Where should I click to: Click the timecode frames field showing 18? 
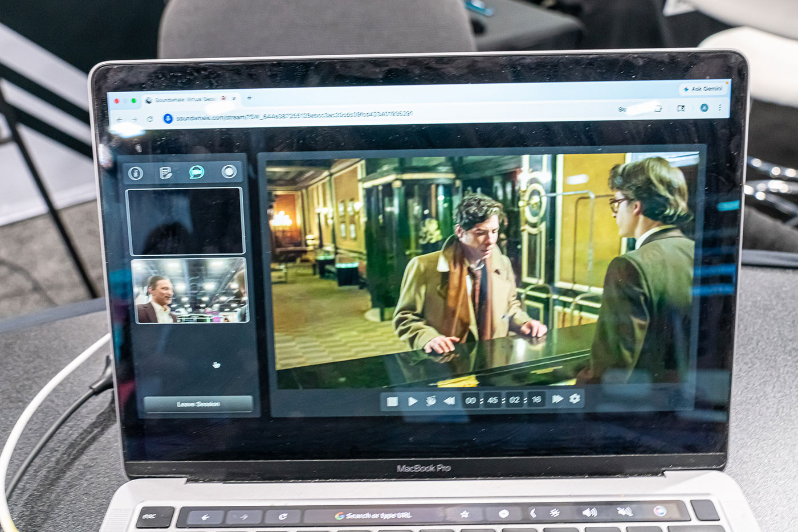[x=536, y=399]
